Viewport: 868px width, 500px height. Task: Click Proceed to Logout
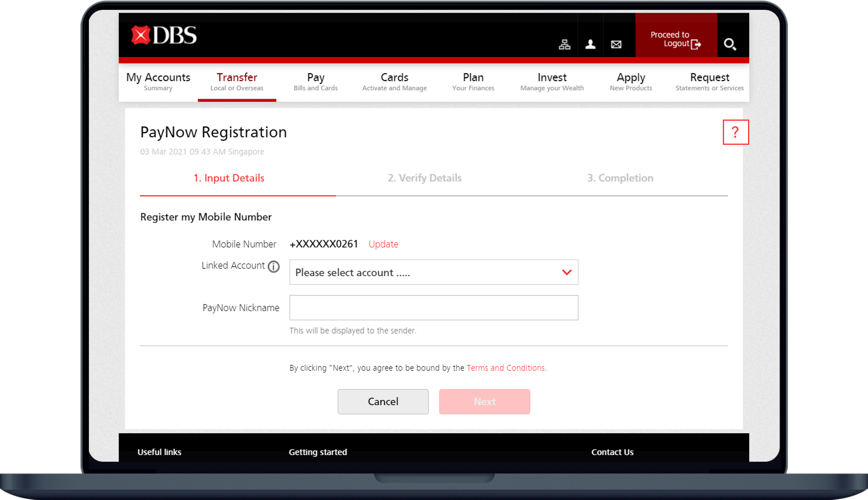[x=676, y=39]
